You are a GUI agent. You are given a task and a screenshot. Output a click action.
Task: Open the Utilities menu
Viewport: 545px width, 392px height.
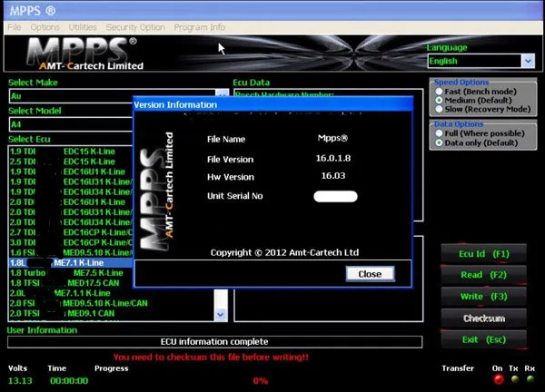pyautogui.click(x=83, y=27)
